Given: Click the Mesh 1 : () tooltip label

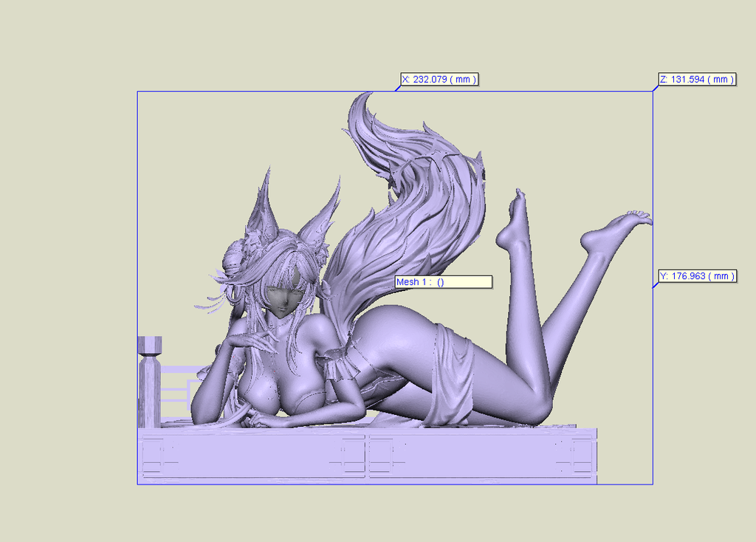Looking at the screenshot, I should coord(444,281).
